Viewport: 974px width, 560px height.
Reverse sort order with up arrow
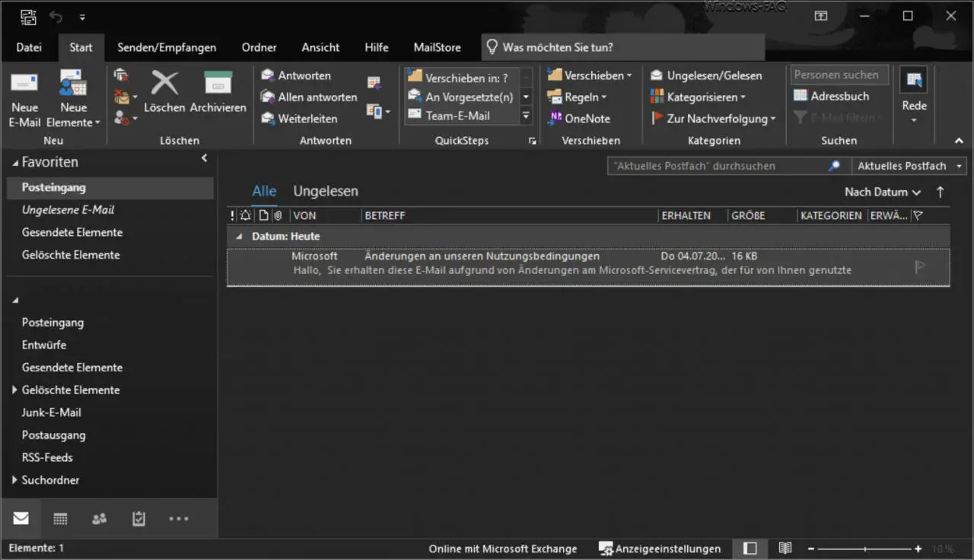tap(941, 192)
